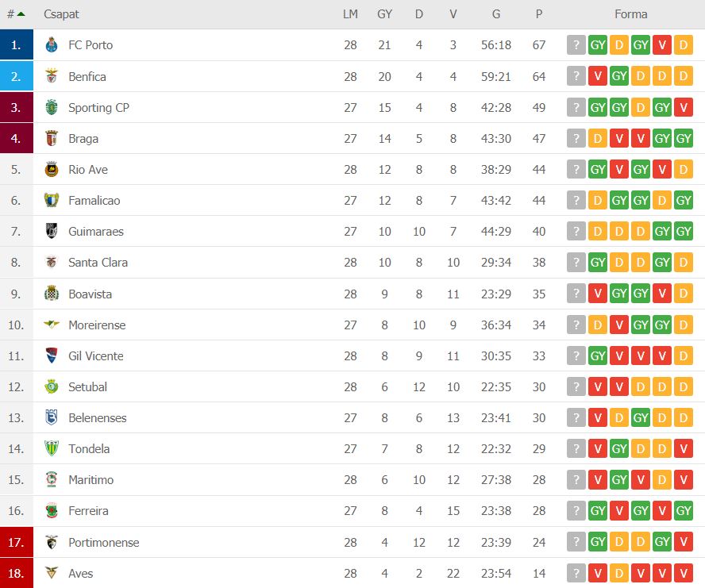705x588 pixels.
Task: Click the Sporting CP crest icon
Action: pyautogui.click(x=52, y=107)
